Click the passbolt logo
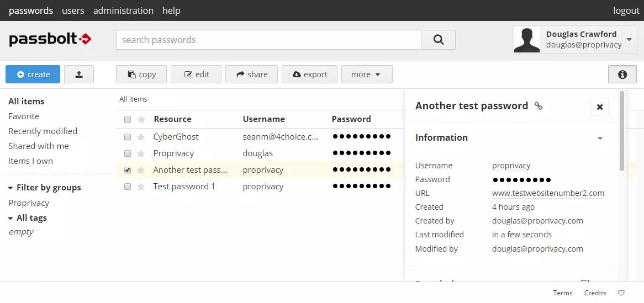 [x=50, y=39]
